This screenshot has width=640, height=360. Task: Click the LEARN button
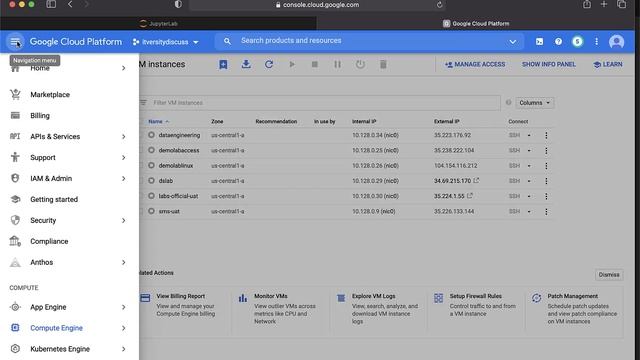point(608,64)
